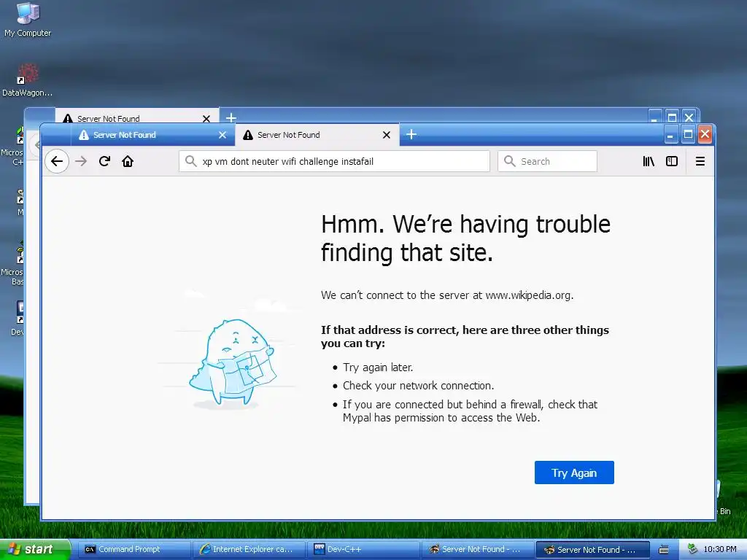Go back using the back arrow button
The width and height of the screenshot is (747, 560).
57,161
